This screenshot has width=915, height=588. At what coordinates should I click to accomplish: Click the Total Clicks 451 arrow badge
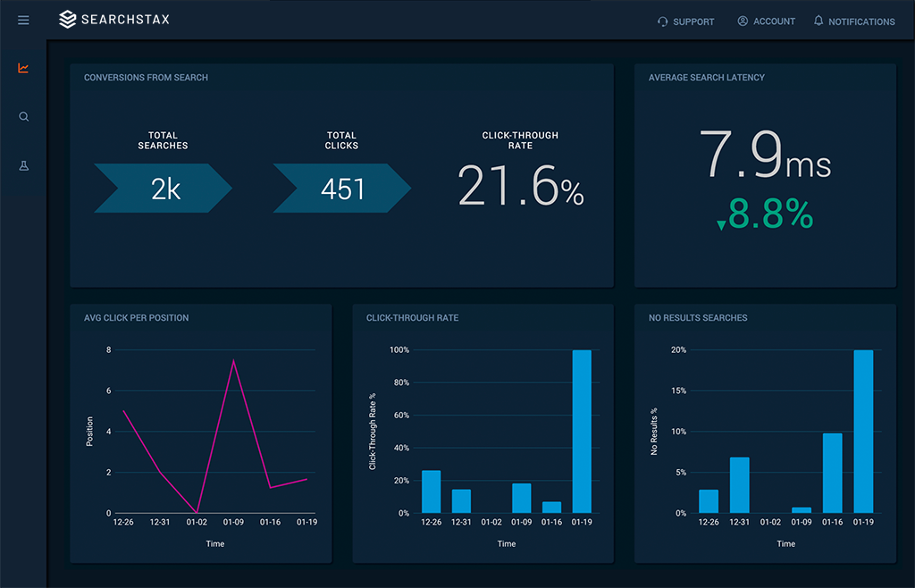341,188
